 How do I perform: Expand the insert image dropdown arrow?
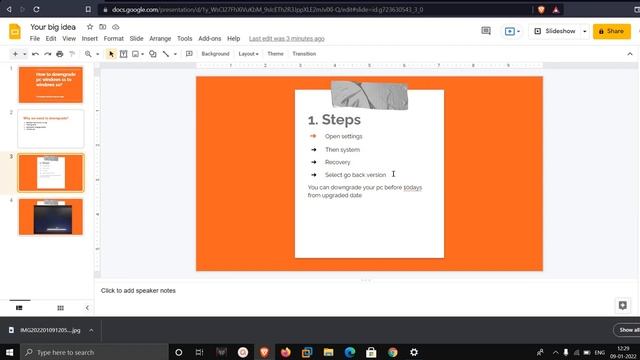(x=142, y=54)
